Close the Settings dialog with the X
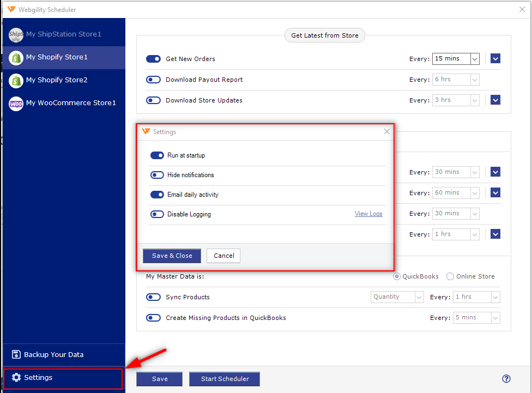 pyautogui.click(x=387, y=131)
